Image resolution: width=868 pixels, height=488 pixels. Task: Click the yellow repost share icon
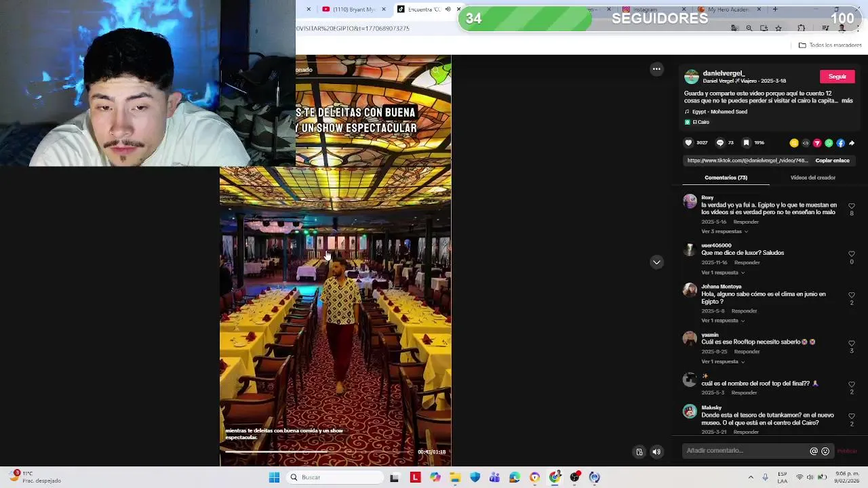coord(794,143)
